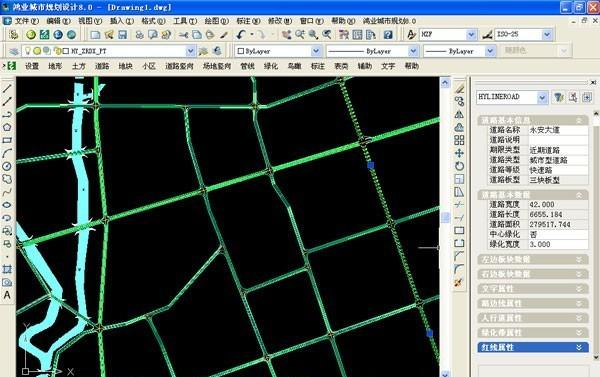Open the HYLINEROAD object type dropdown

[542, 98]
